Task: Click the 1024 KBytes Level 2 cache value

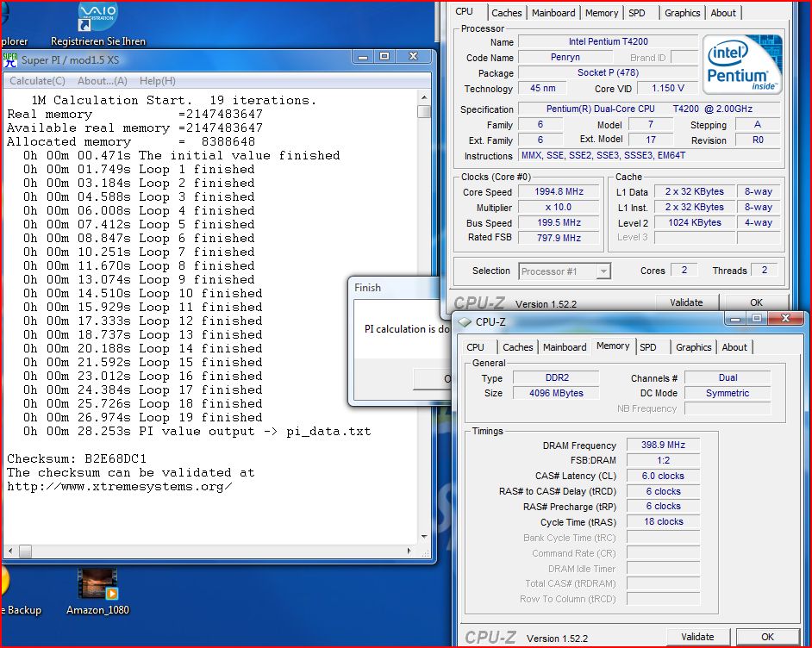Action: tap(695, 222)
